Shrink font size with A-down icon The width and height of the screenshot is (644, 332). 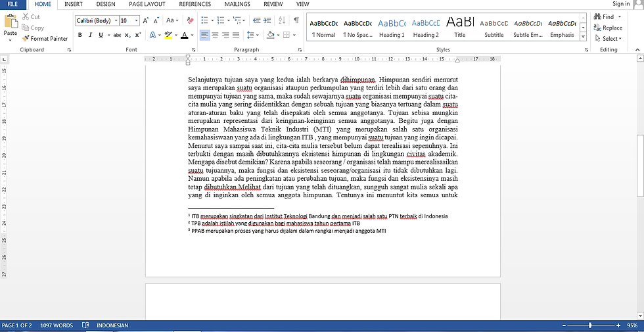tap(156, 20)
